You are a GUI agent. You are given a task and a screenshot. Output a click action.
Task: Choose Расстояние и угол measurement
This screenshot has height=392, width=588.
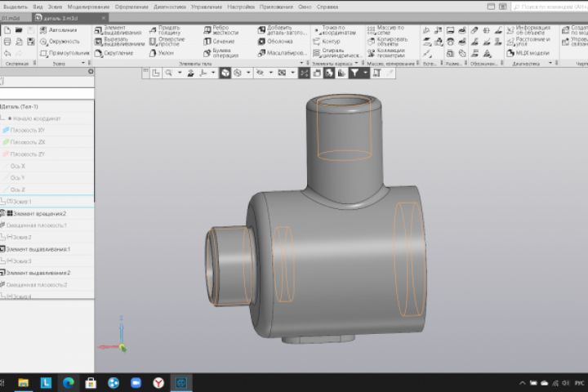tap(528, 42)
